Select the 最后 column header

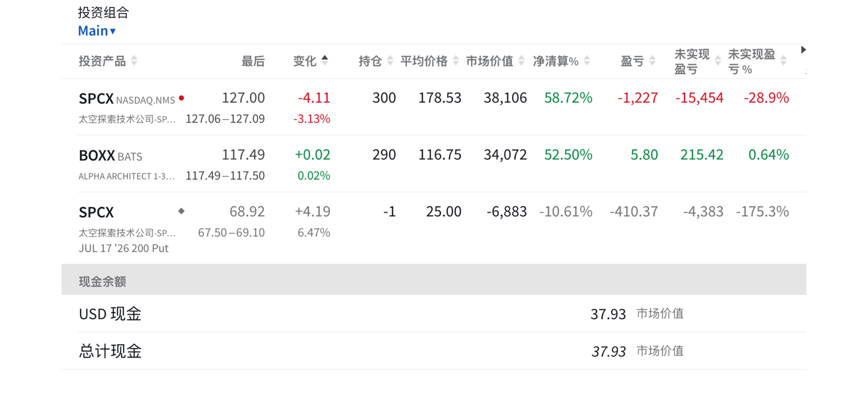click(253, 61)
